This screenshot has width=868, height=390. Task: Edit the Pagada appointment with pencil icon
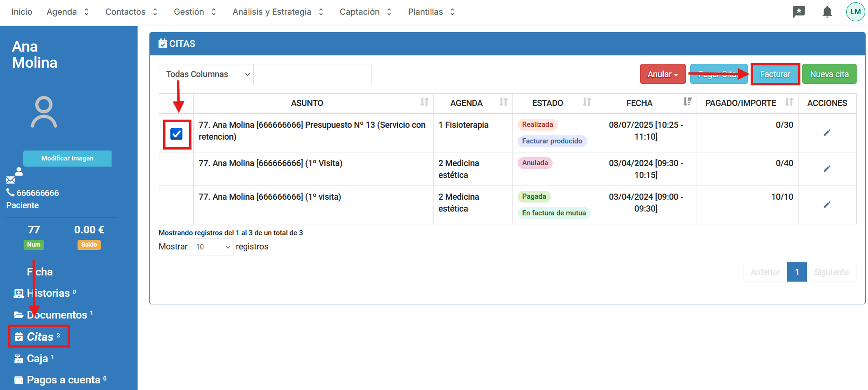coord(826,205)
